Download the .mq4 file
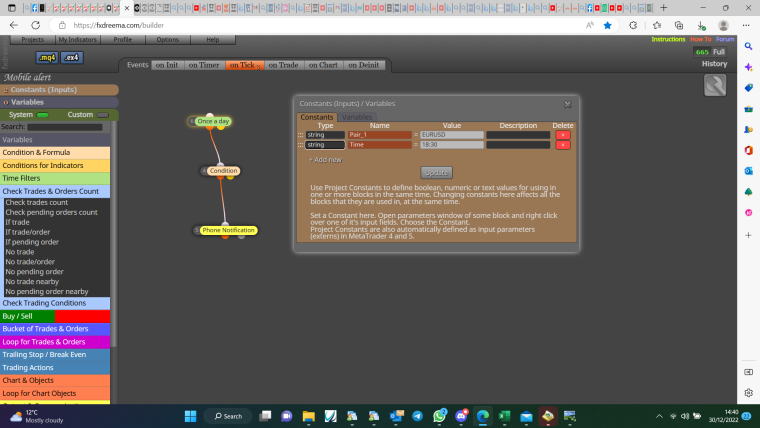 click(47, 58)
